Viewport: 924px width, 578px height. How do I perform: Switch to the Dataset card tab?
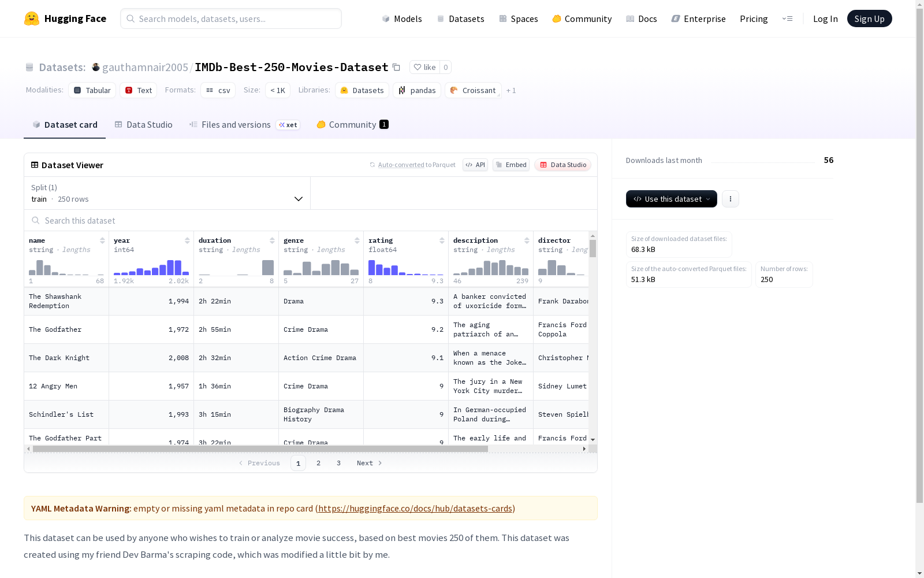click(x=65, y=125)
